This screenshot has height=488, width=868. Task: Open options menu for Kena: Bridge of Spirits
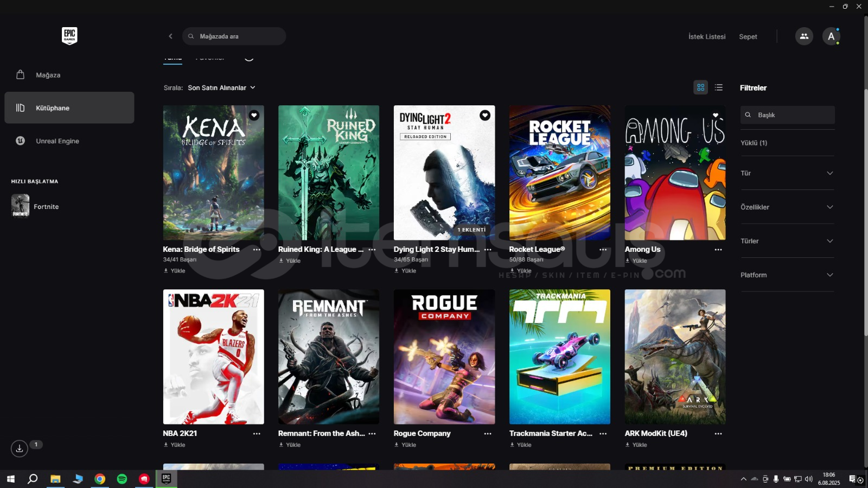click(x=257, y=250)
